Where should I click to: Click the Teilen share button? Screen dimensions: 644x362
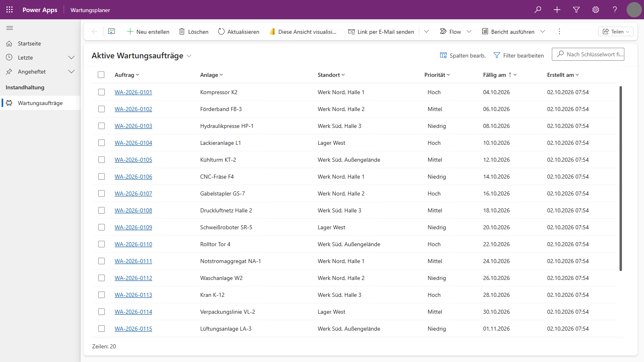click(616, 31)
